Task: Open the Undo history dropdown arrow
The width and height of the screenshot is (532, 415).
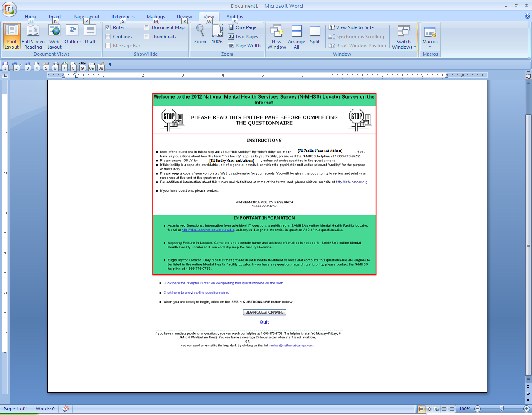Action: 20,65
